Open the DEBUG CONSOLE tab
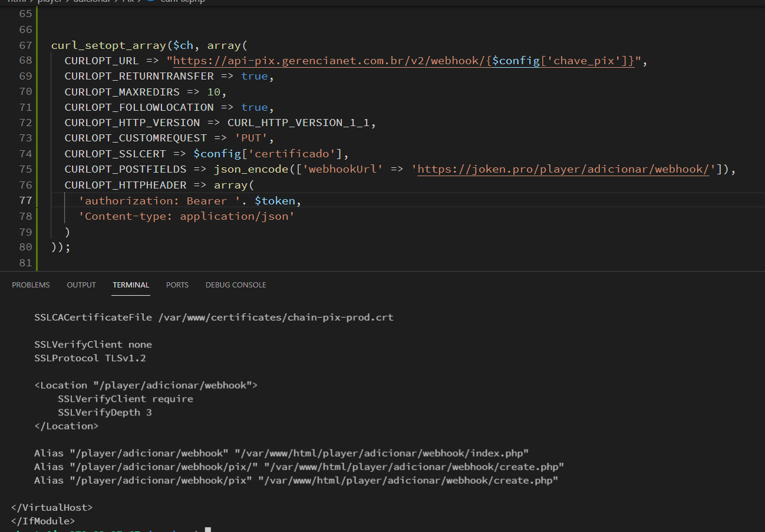Screen dimensions: 765x532 point(236,285)
